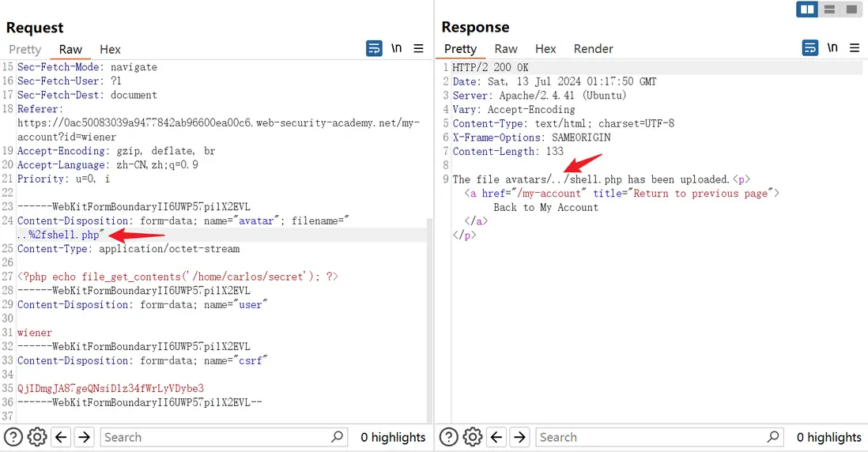This screenshot has width=868, height=452.
Task: Switch Response view to Pretty tab
Action: 460,49
